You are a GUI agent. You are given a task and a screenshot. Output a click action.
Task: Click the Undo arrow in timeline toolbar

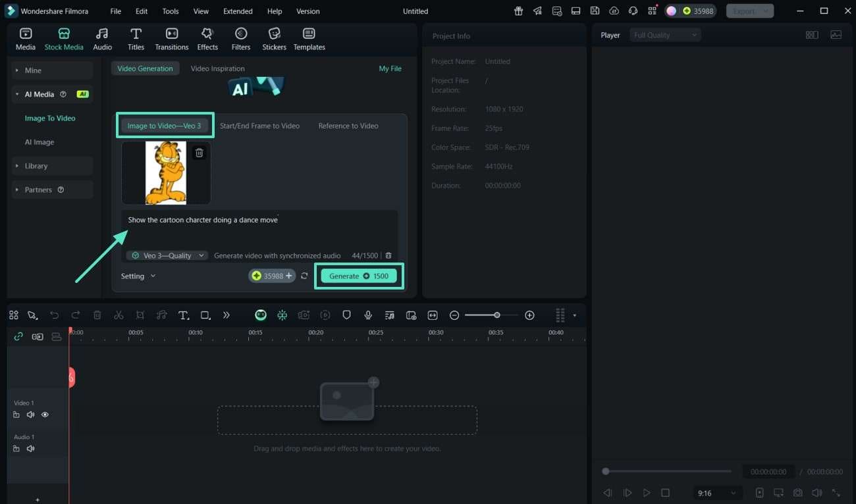tap(54, 315)
